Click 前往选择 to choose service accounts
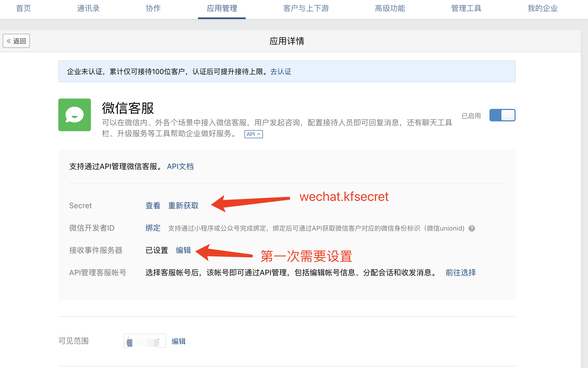This screenshot has height=368, width=588. pos(461,272)
